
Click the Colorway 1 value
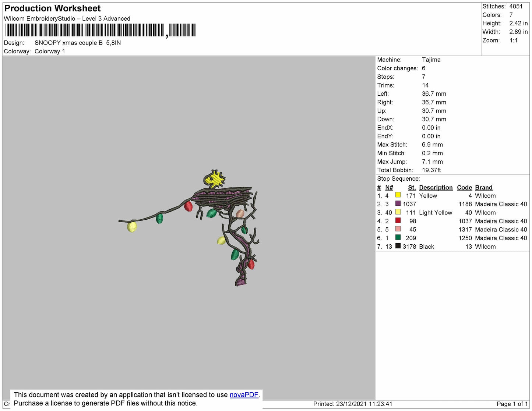[x=50, y=51]
